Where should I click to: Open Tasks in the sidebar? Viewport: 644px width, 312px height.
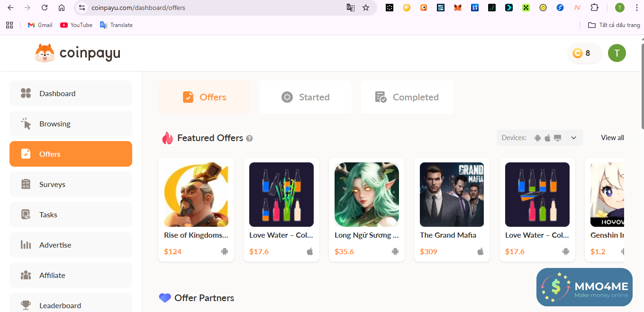coord(71,214)
